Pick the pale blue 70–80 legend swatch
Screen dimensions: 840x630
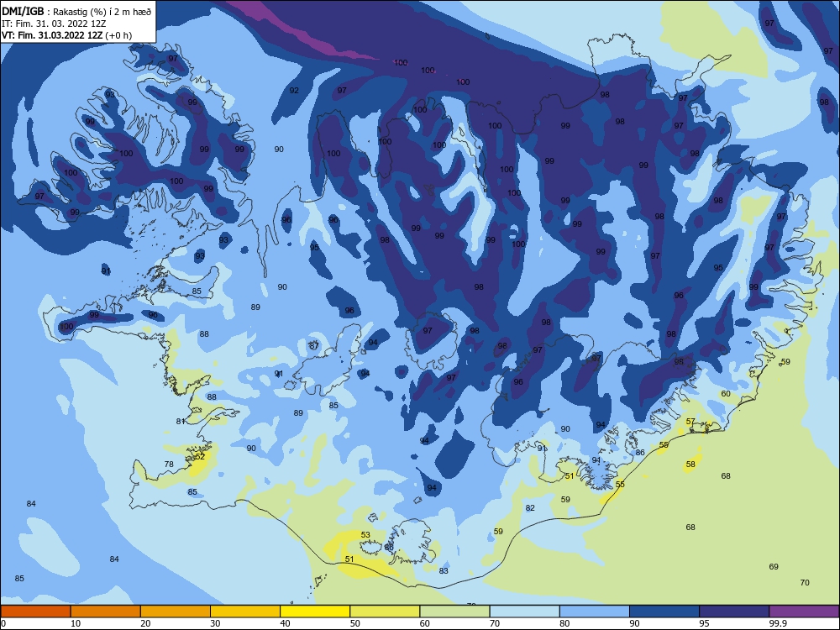524,612
